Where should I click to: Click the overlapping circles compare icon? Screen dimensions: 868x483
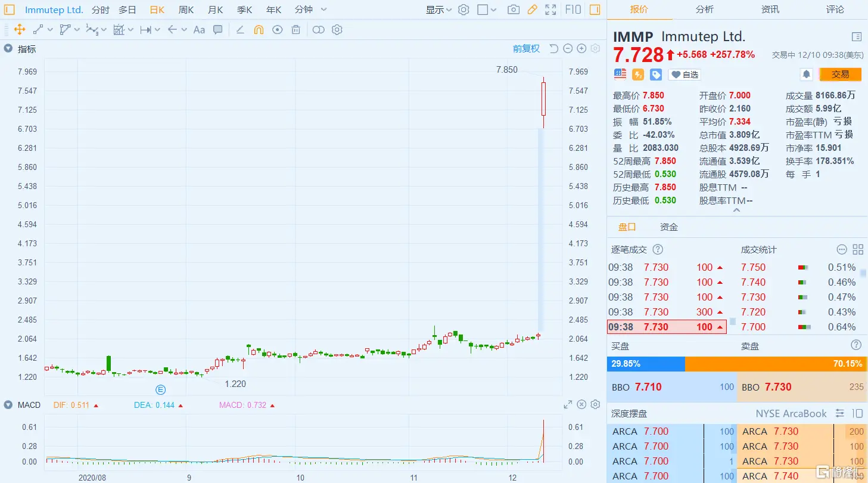pos(319,29)
